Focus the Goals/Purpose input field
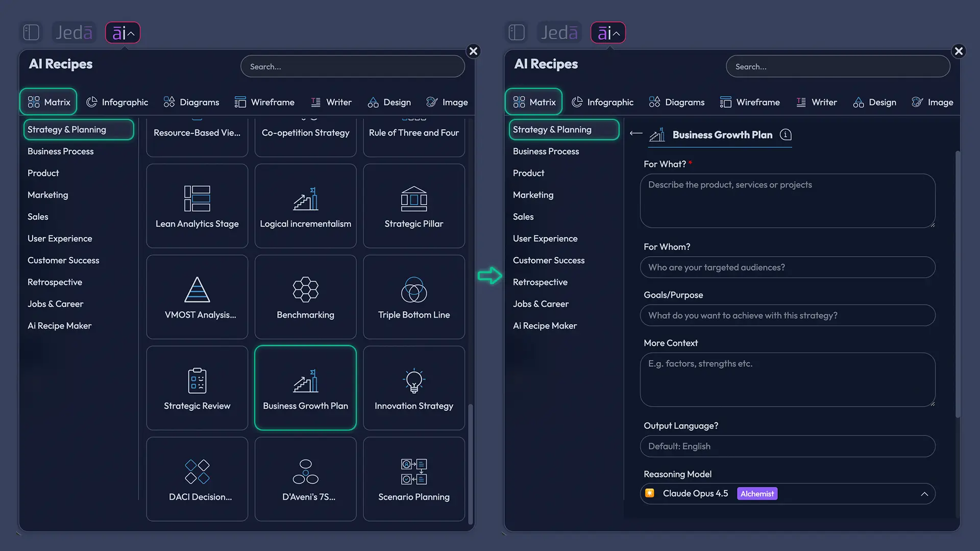The height and width of the screenshot is (551, 980). [788, 315]
